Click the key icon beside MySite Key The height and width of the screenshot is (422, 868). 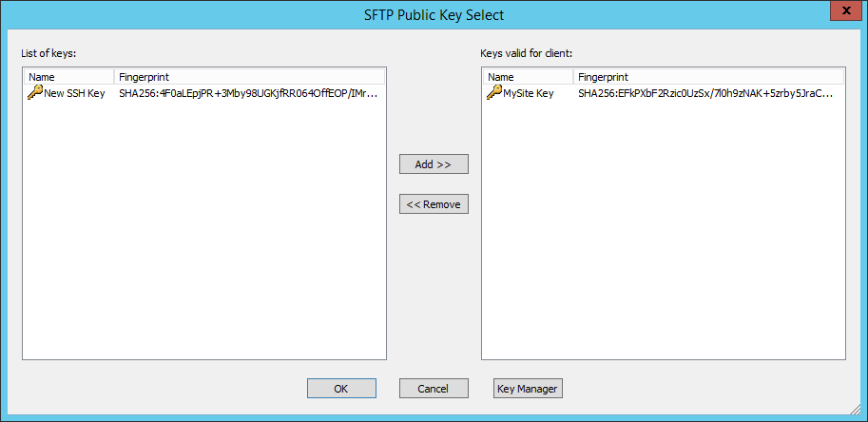tap(494, 93)
